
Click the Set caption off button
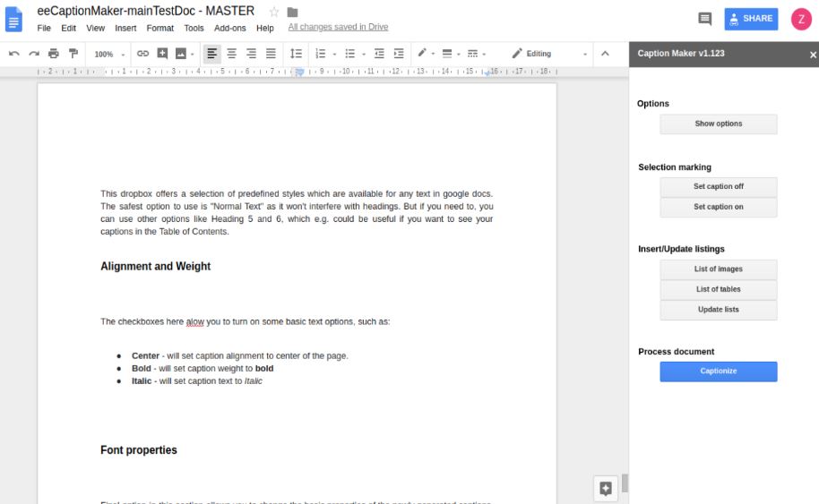[718, 187]
